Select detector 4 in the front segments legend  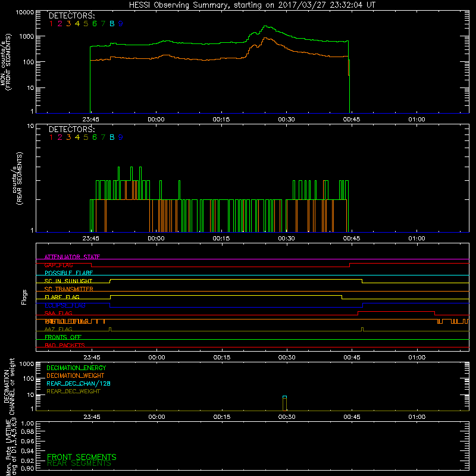coord(77,24)
